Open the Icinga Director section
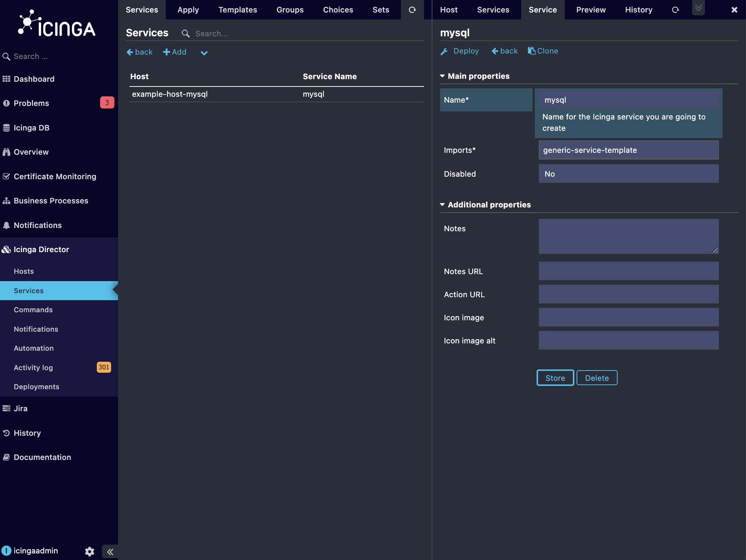The image size is (746, 560). click(41, 249)
